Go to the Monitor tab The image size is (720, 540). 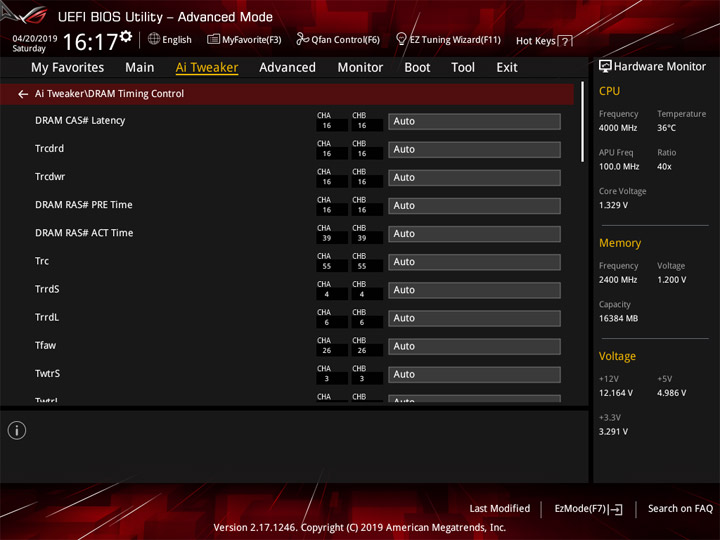coord(360,68)
